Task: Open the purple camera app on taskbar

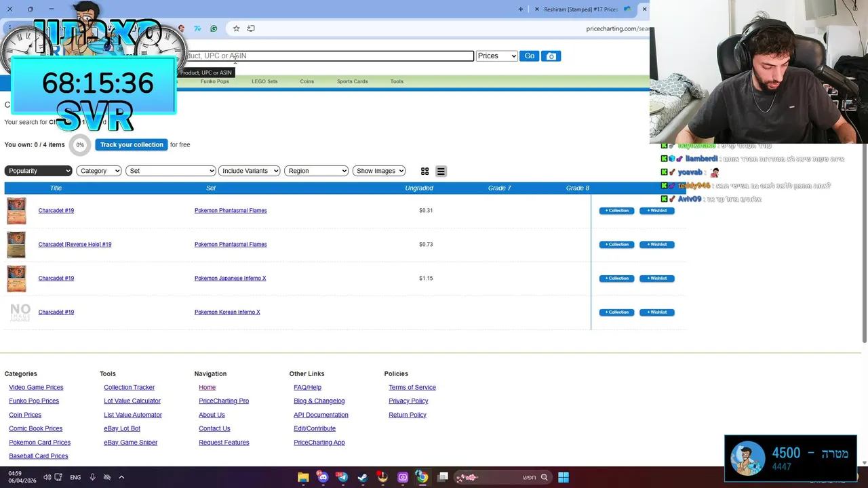Action: [402, 477]
